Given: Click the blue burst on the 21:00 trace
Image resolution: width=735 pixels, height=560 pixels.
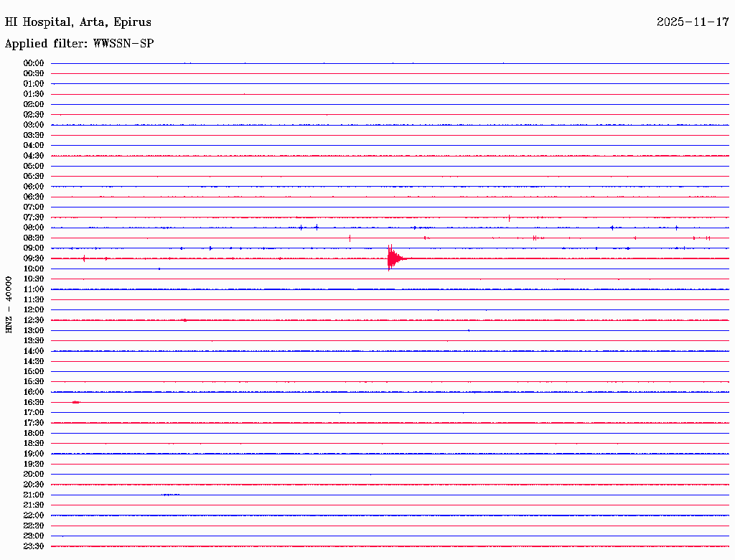Looking at the screenshot, I should pyautogui.click(x=171, y=495).
